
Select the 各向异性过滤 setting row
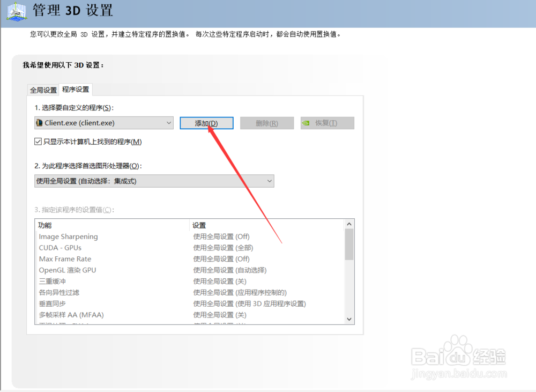tap(59, 292)
